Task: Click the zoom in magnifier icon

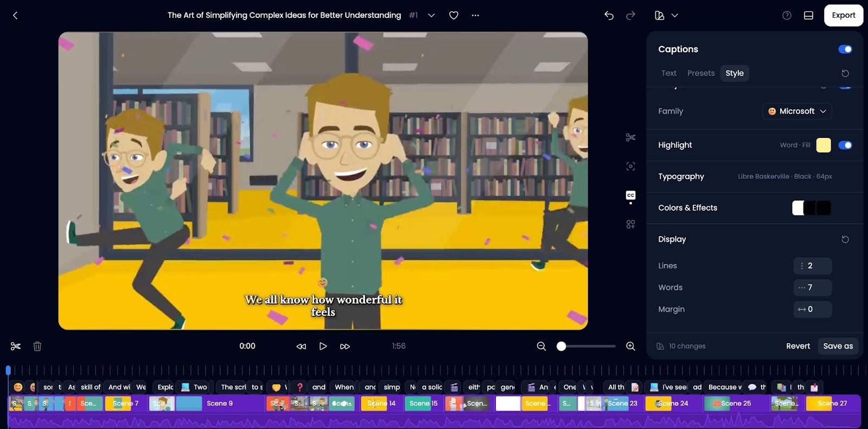Action: click(x=630, y=346)
